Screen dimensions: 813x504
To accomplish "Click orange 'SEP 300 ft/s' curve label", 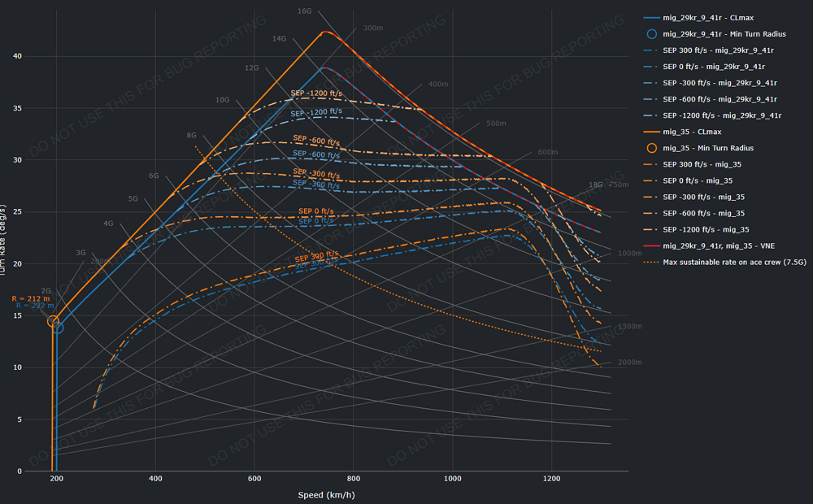I will pyautogui.click(x=316, y=255).
